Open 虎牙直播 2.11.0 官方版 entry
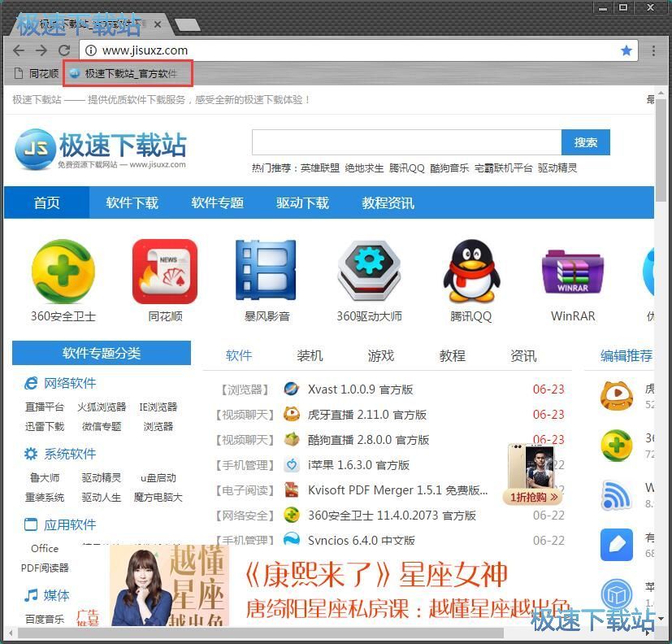This screenshot has width=672, height=644. pyautogui.click(x=366, y=415)
